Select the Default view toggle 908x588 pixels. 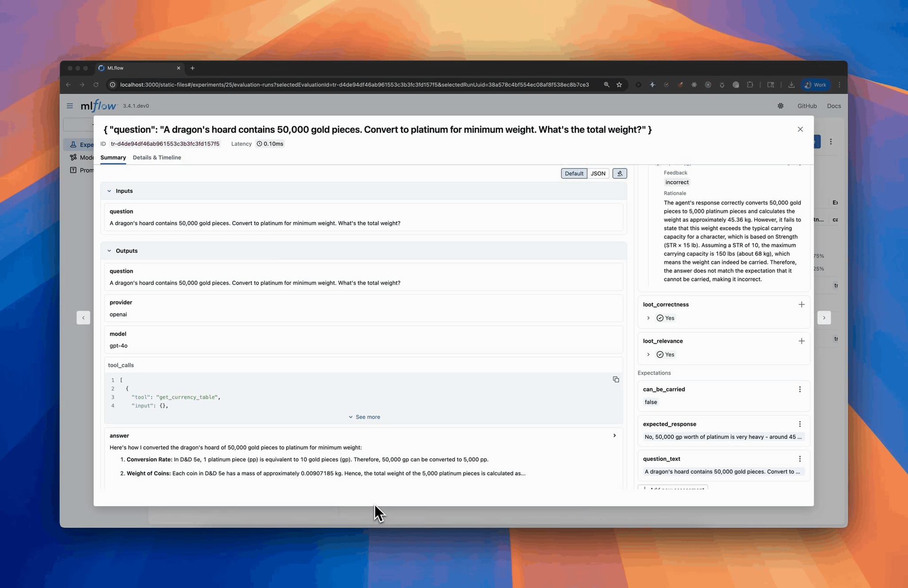(x=574, y=173)
